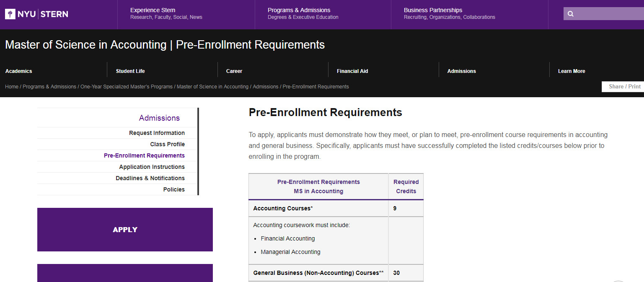Image resolution: width=644 pixels, height=282 pixels.
Task: Click the purple APPLY button
Action: [125, 230]
